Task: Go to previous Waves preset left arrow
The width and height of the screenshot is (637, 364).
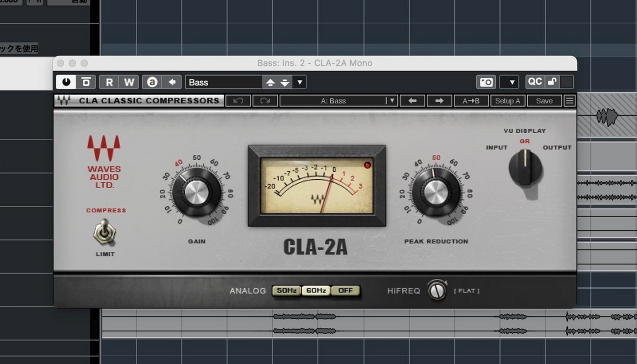Action: point(413,101)
